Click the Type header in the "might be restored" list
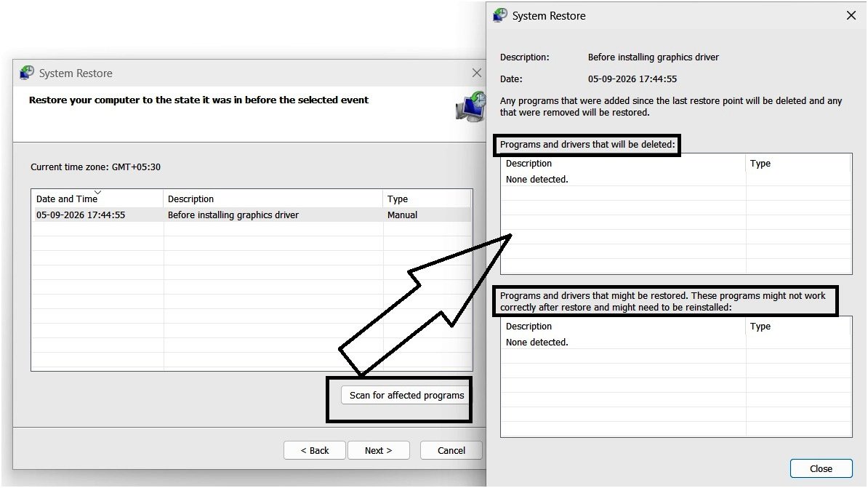868x488 pixels. point(798,327)
